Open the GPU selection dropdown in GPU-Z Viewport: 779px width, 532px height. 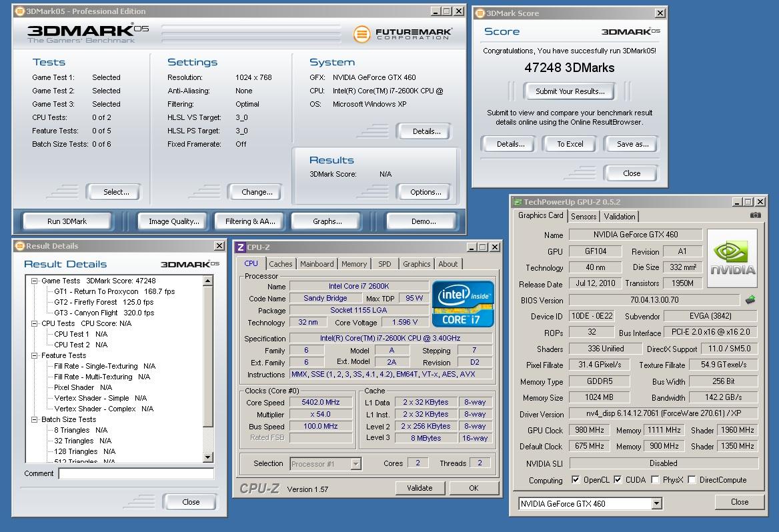657,504
